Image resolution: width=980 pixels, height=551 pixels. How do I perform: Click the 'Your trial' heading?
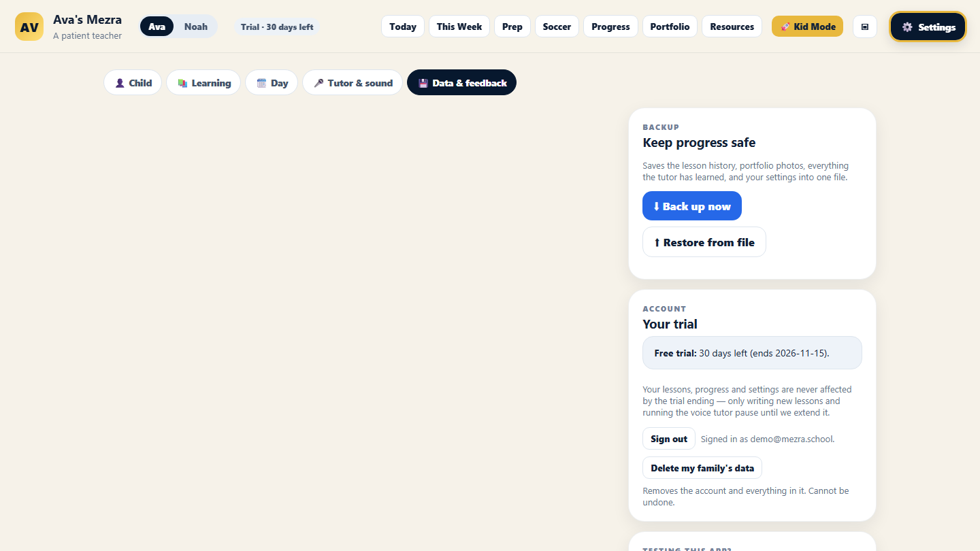click(670, 324)
